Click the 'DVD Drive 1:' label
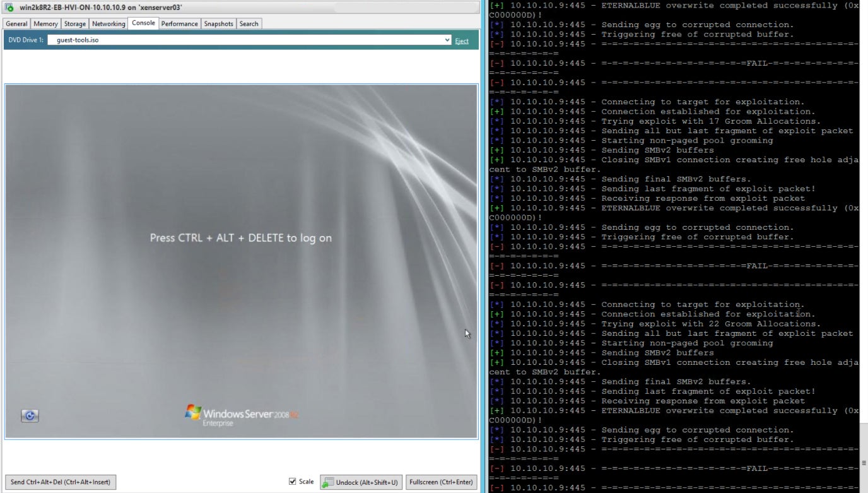The height and width of the screenshot is (493, 868). [26, 40]
